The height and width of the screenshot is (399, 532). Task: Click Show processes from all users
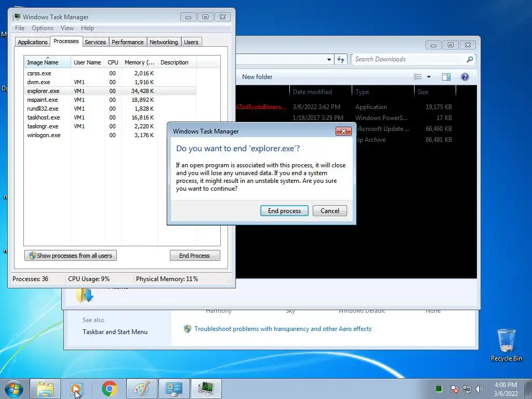71,256
